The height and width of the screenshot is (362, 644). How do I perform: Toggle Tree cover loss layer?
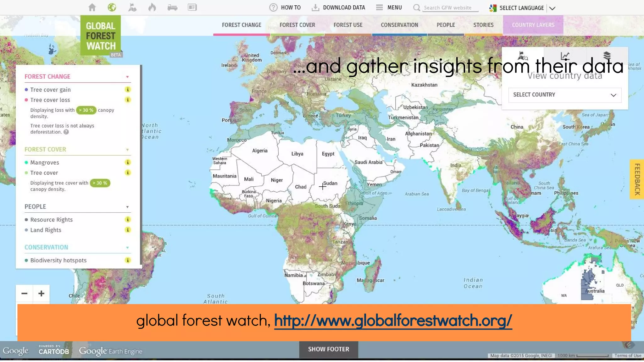point(47,100)
